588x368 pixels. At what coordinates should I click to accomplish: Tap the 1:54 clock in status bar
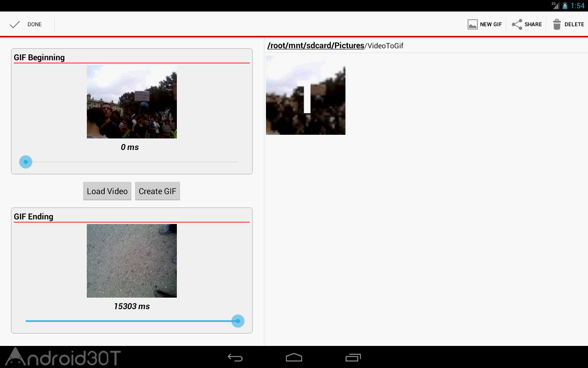(x=577, y=6)
